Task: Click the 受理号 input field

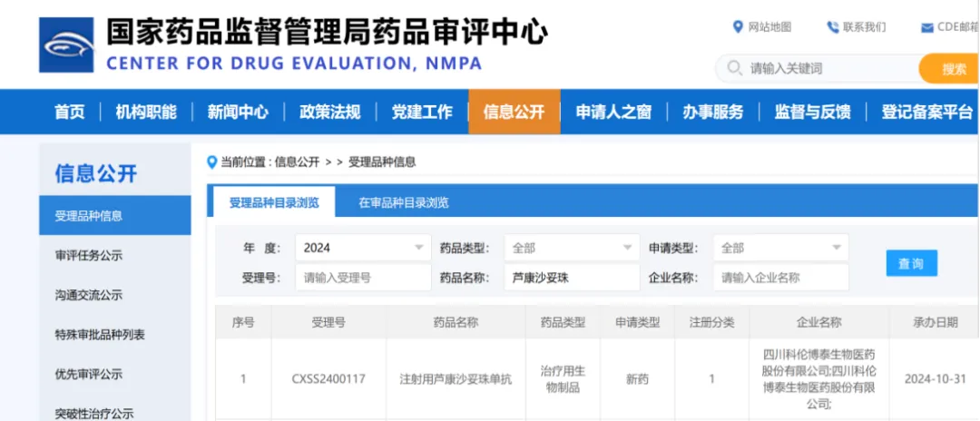Action: (363, 278)
